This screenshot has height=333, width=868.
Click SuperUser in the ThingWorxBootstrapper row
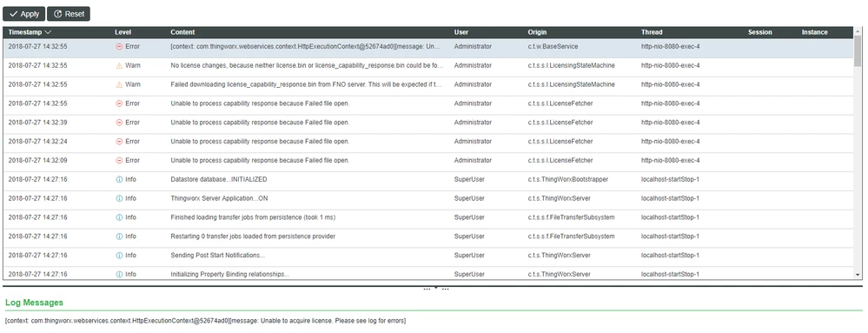pyautogui.click(x=469, y=179)
